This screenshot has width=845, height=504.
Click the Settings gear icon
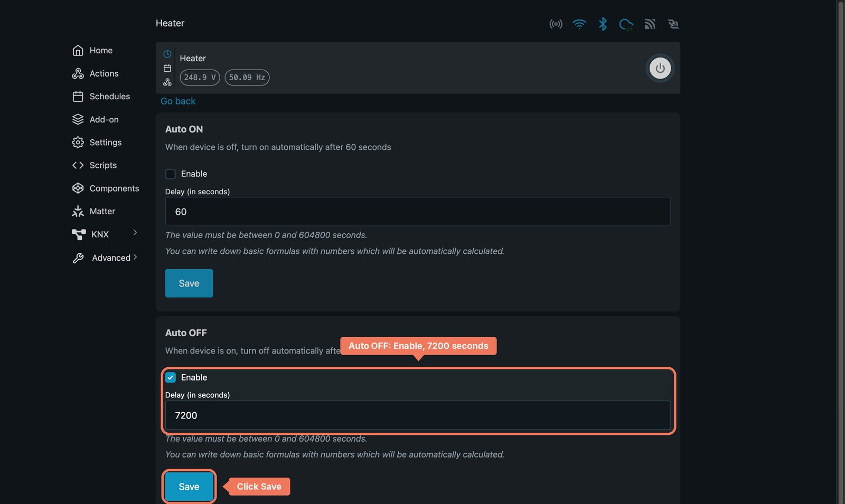click(x=78, y=142)
